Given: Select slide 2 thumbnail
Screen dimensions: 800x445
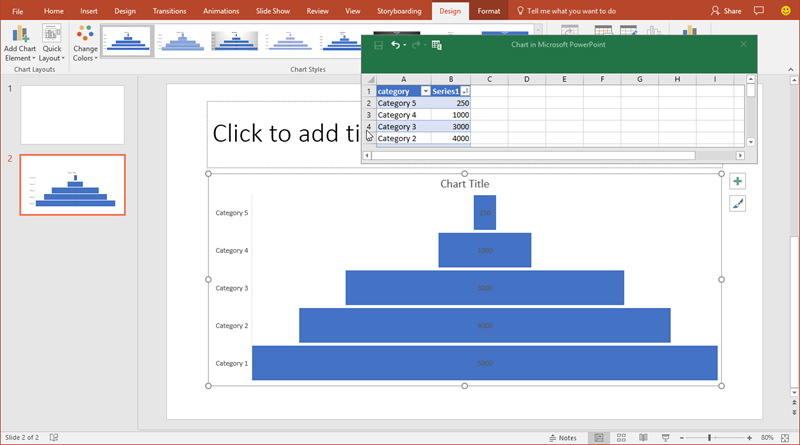Looking at the screenshot, I should click(72, 185).
